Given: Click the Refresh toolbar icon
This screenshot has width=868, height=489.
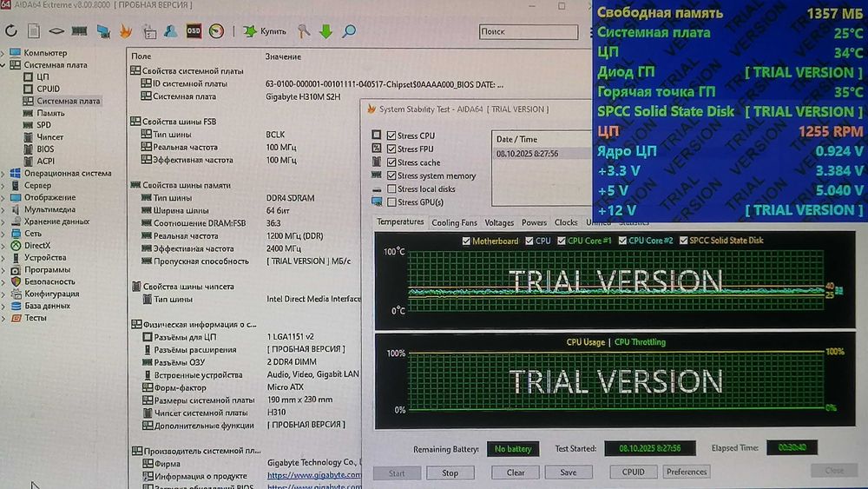Looking at the screenshot, I should tap(11, 31).
